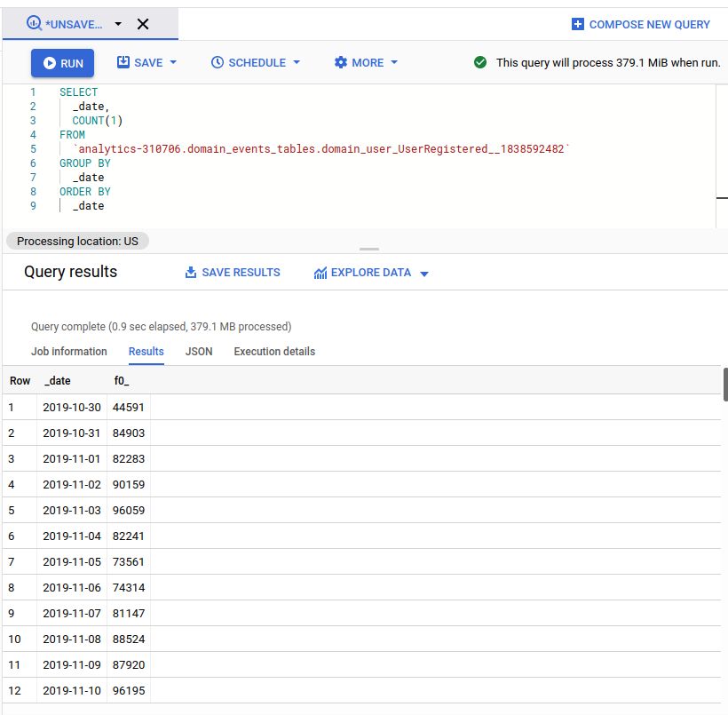Viewport: 728px width, 715px height.
Task: Expand the Explore Data dropdown arrow
Action: 423,274
